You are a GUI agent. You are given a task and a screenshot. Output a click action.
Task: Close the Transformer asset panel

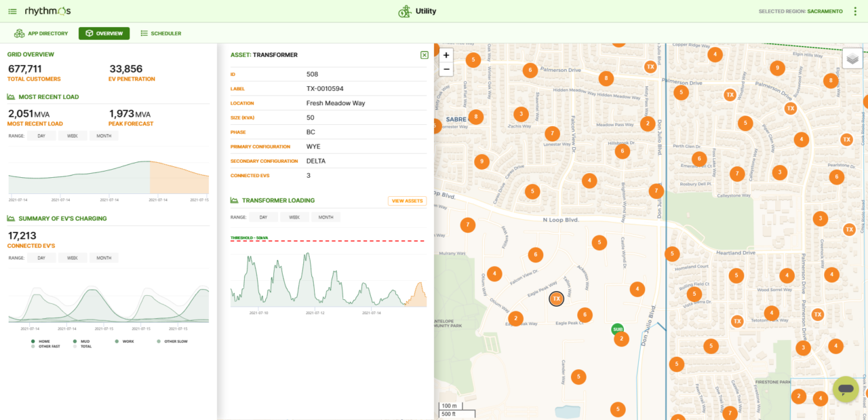point(424,55)
